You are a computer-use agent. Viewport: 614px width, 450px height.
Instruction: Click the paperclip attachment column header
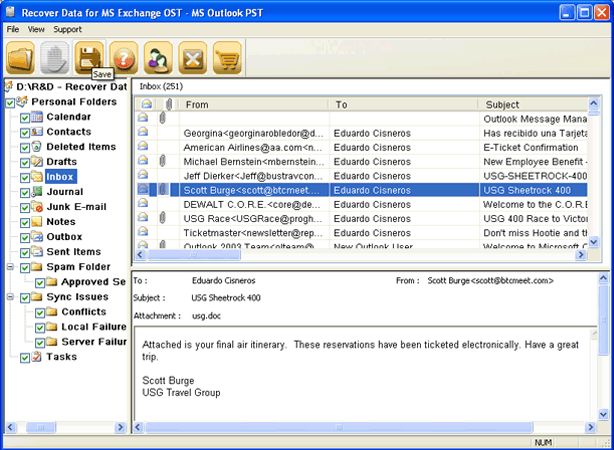point(169,104)
